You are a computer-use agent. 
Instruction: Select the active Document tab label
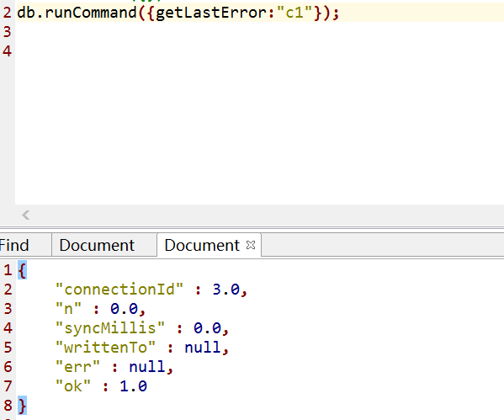[x=202, y=246]
